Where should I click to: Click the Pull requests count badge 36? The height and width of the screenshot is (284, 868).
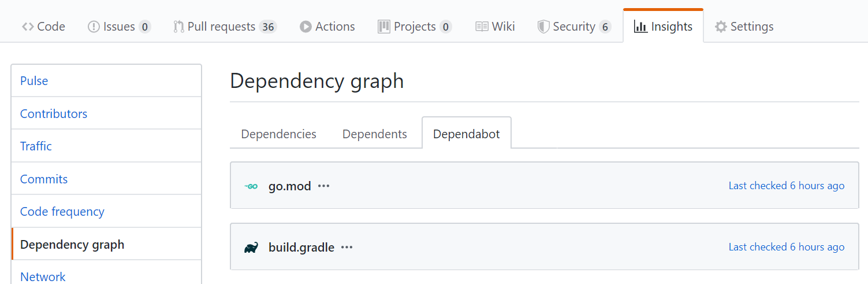[x=267, y=27]
